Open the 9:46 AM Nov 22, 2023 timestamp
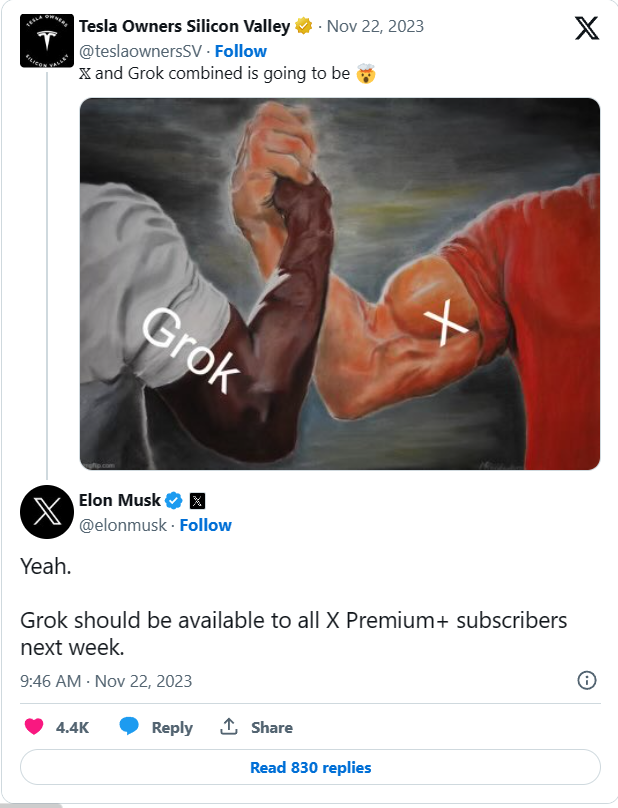The height and width of the screenshot is (808, 618). [x=106, y=681]
